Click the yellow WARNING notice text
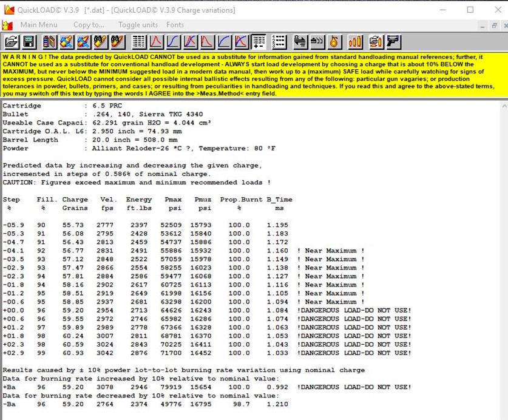This screenshot has width=508, height=420. click(x=249, y=75)
